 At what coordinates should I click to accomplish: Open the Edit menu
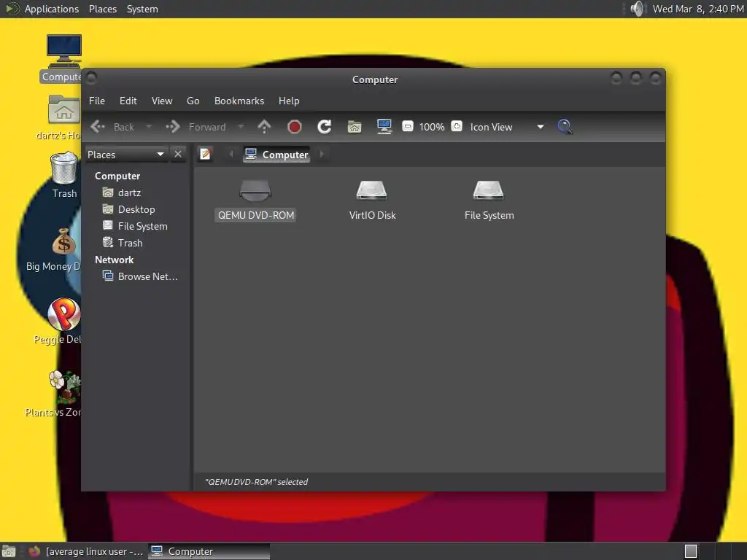tap(128, 101)
